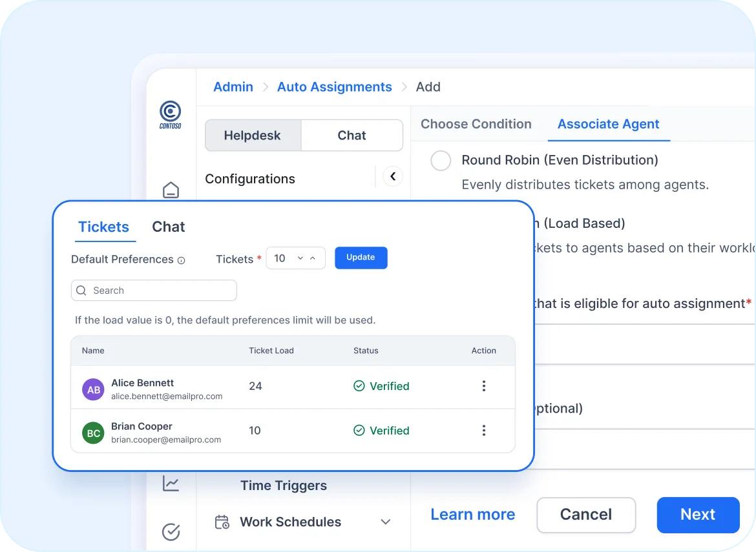Screen dimensions: 756x552
Task: Open action menu for Alice Bennett
Action: [483, 386]
